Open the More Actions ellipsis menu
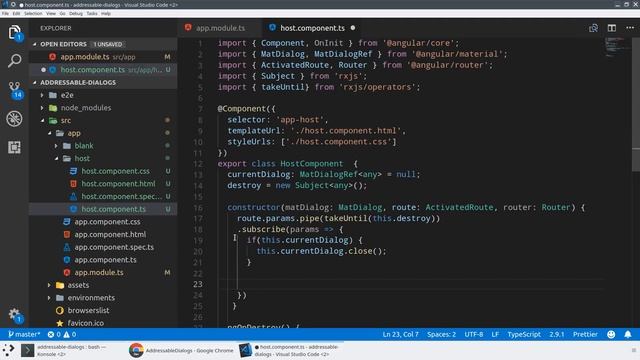The width and height of the screenshot is (640, 360). pos(630,28)
